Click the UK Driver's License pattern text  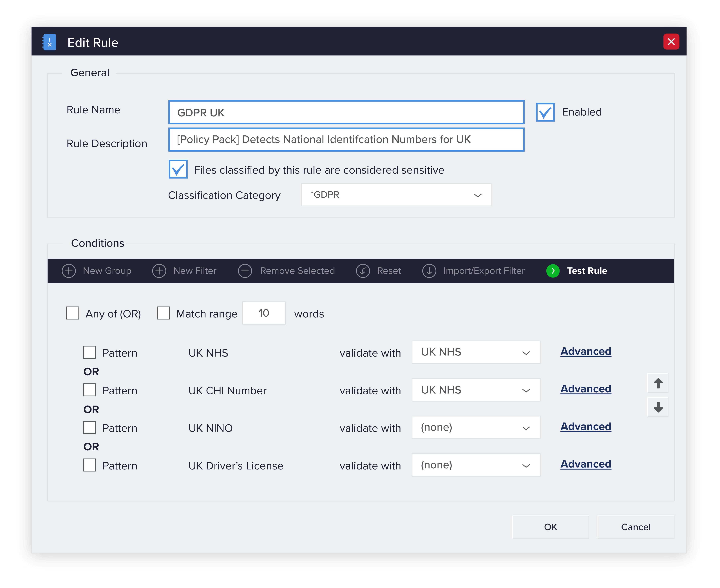point(236,466)
